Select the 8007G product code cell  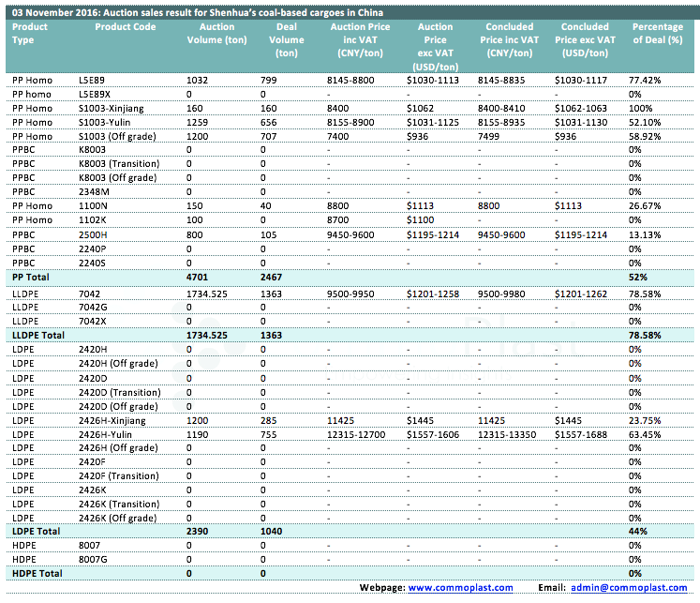click(x=94, y=559)
